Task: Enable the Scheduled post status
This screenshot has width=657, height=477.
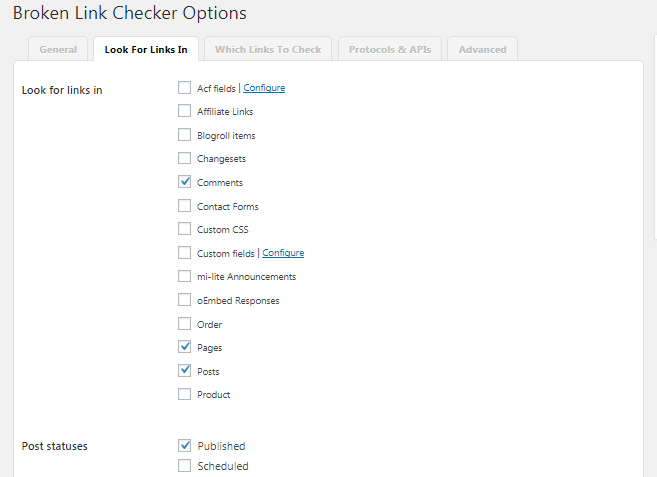Action: coord(184,466)
